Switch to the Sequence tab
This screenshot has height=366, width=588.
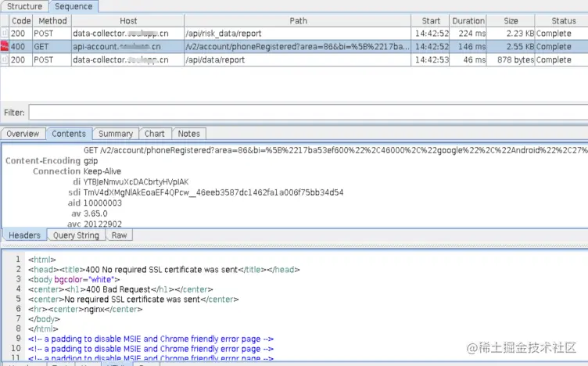[x=73, y=6]
